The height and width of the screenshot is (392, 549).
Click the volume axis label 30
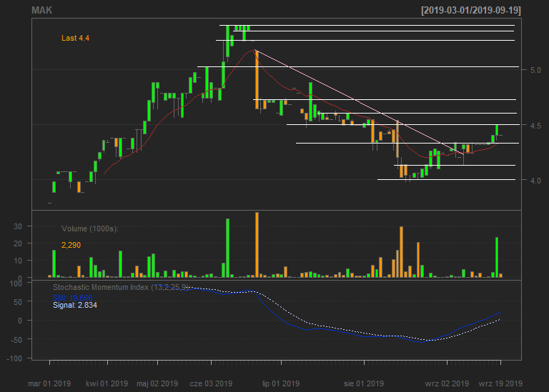coord(18,226)
